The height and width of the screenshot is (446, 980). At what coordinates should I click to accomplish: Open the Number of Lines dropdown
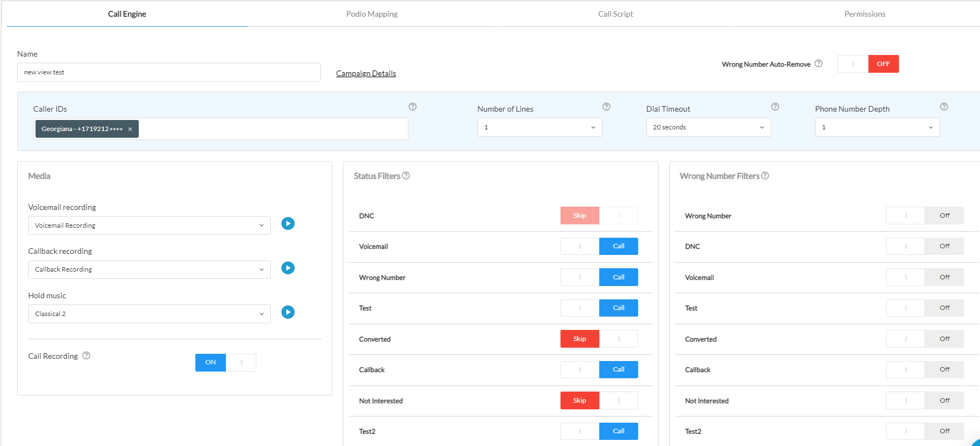[x=539, y=127]
